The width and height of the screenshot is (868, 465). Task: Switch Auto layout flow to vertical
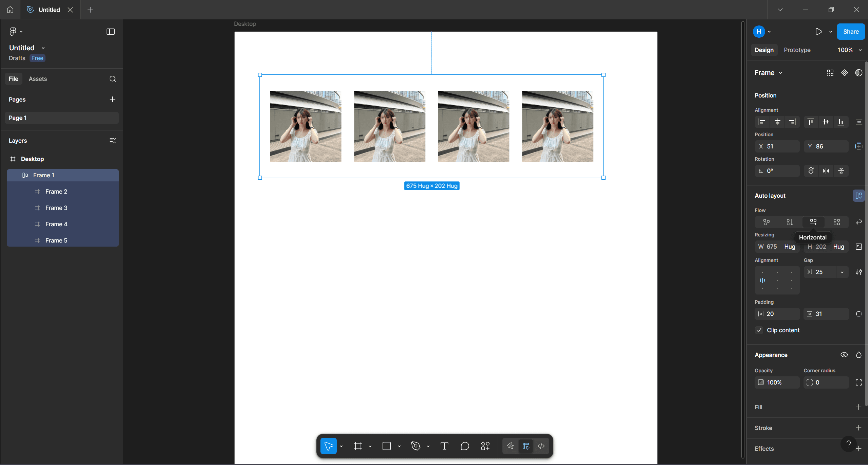coord(789,222)
